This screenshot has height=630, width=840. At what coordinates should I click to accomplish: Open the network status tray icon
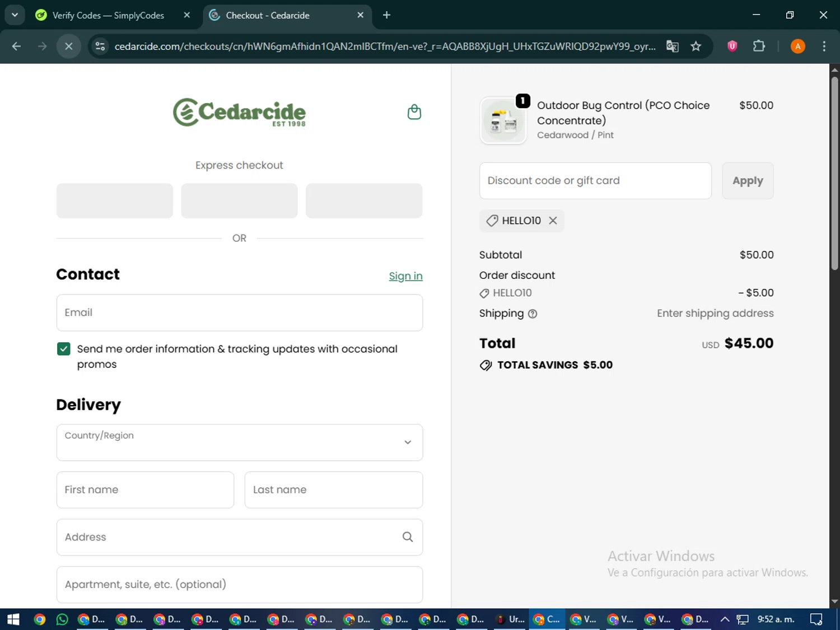(743, 619)
